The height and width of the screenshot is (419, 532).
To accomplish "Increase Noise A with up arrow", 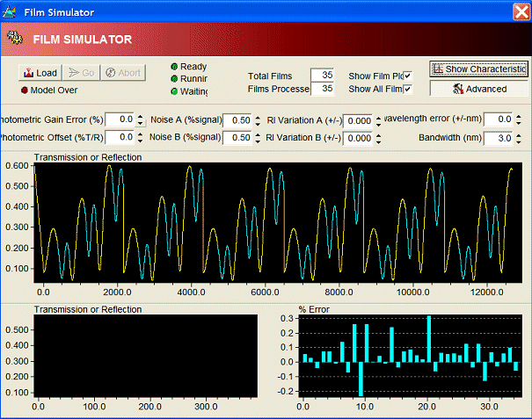I will [x=258, y=118].
